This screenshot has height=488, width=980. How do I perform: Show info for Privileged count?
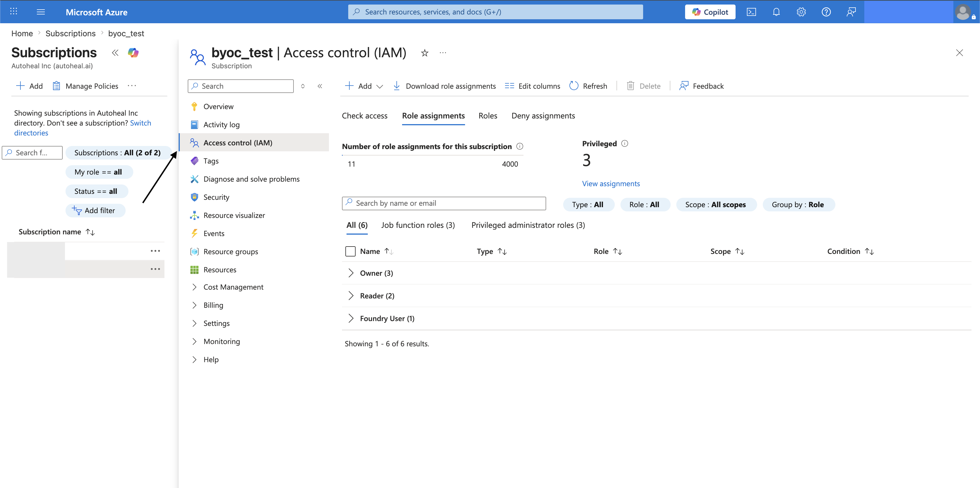pos(625,143)
